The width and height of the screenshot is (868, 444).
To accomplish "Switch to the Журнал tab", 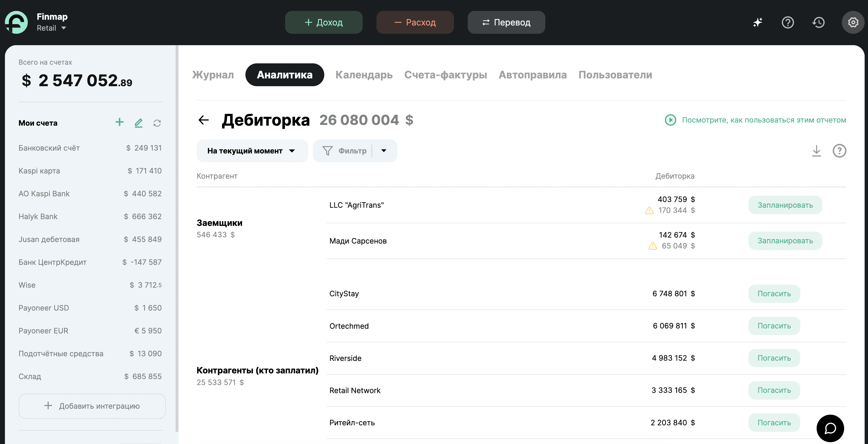I will point(213,75).
